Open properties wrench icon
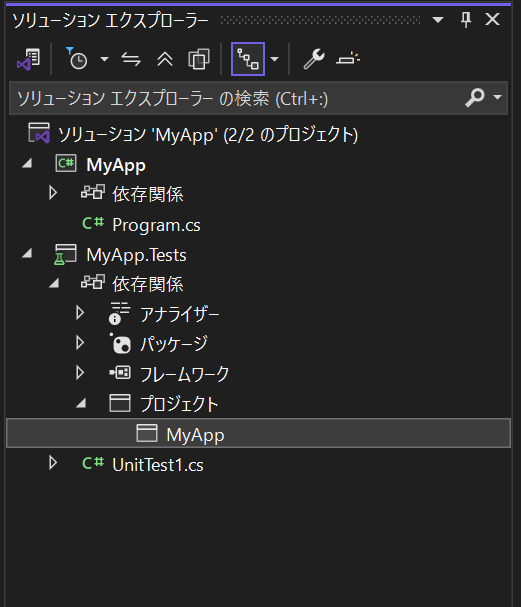The image size is (521, 607). tap(314, 59)
